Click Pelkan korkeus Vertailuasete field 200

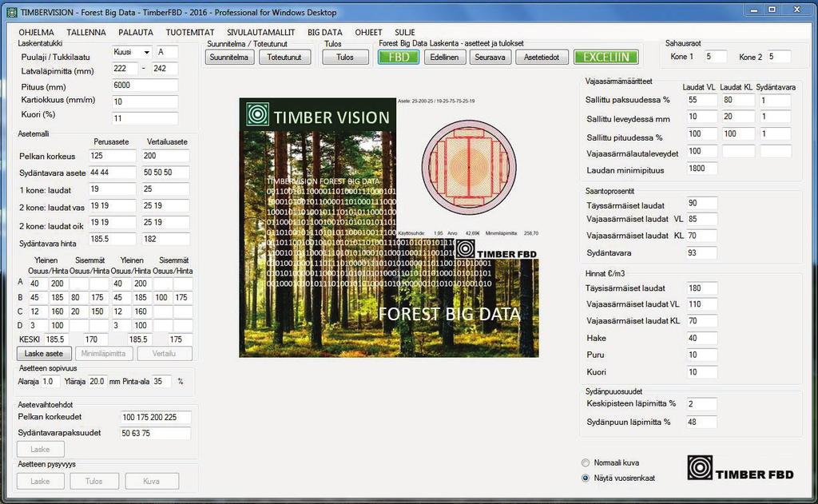click(166, 156)
